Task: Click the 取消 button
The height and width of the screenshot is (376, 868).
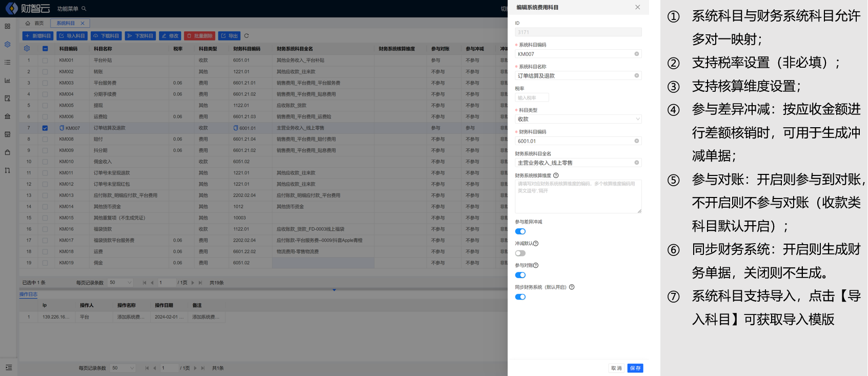Action: [x=616, y=368]
